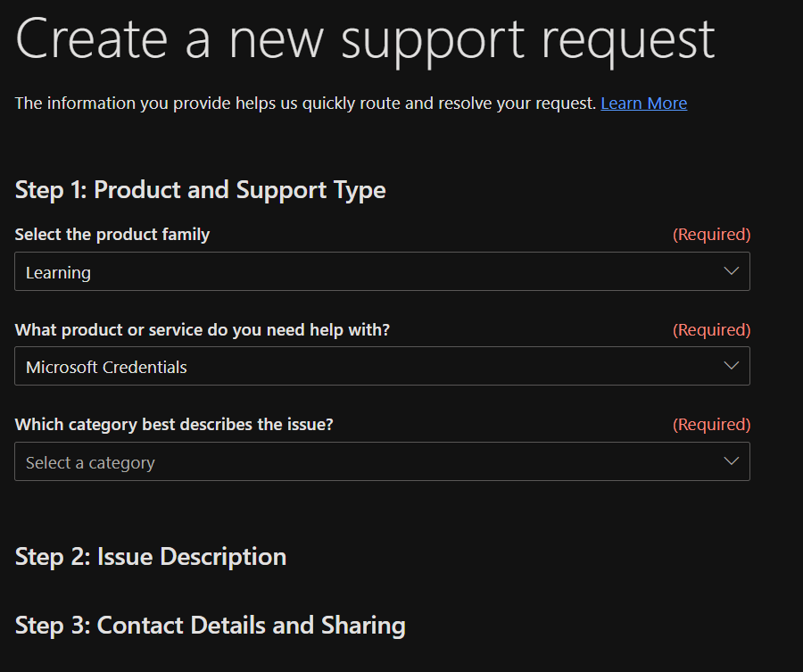Expand Step 3: Contact Details and Sharing
Image resolution: width=803 pixels, height=672 pixels.
209,625
